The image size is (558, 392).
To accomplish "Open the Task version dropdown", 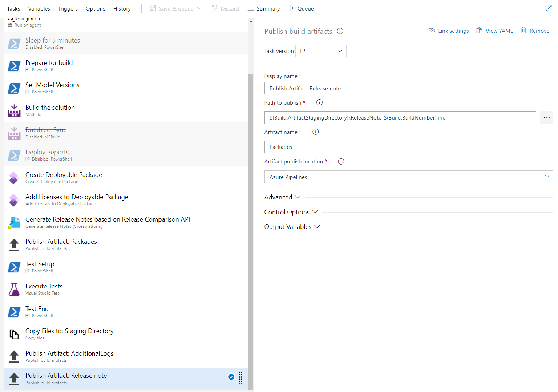I will click(321, 51).
